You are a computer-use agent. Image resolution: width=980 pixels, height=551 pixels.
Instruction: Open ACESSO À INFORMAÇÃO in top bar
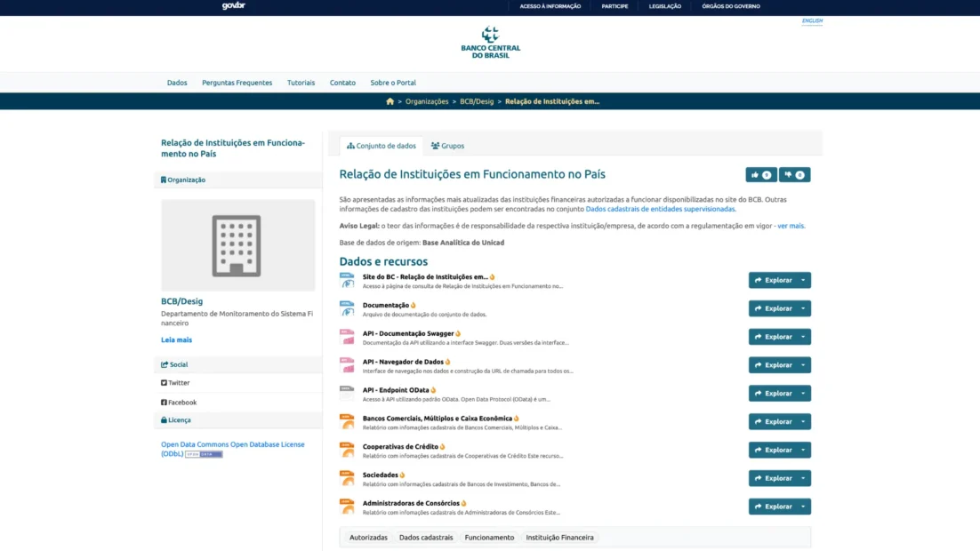tap(550, 6)
